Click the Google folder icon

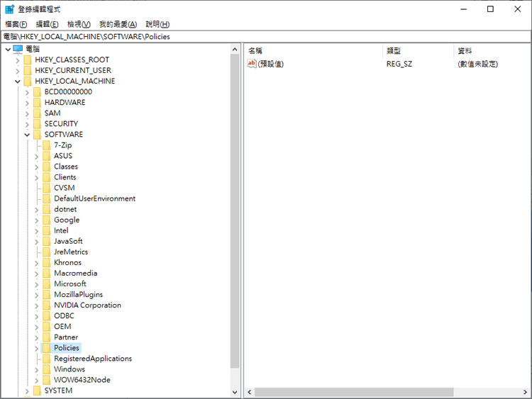pyautogui.click(x=47, y=220)
